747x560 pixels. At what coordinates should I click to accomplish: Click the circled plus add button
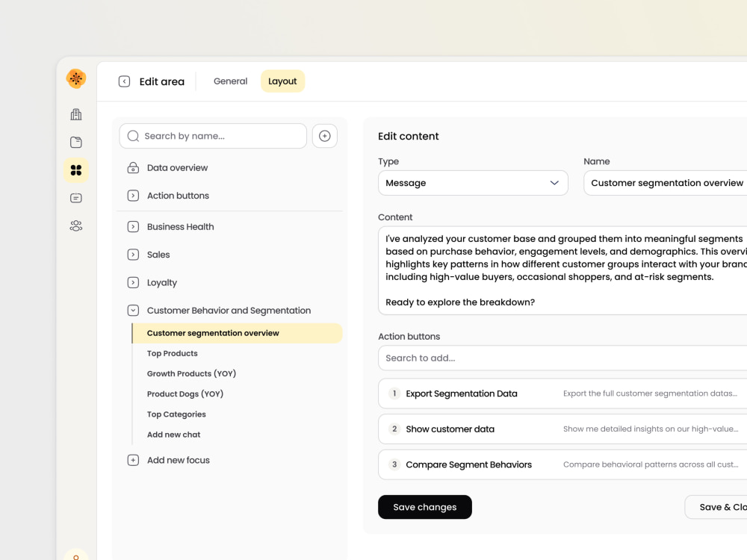click(x=325, y=136)
